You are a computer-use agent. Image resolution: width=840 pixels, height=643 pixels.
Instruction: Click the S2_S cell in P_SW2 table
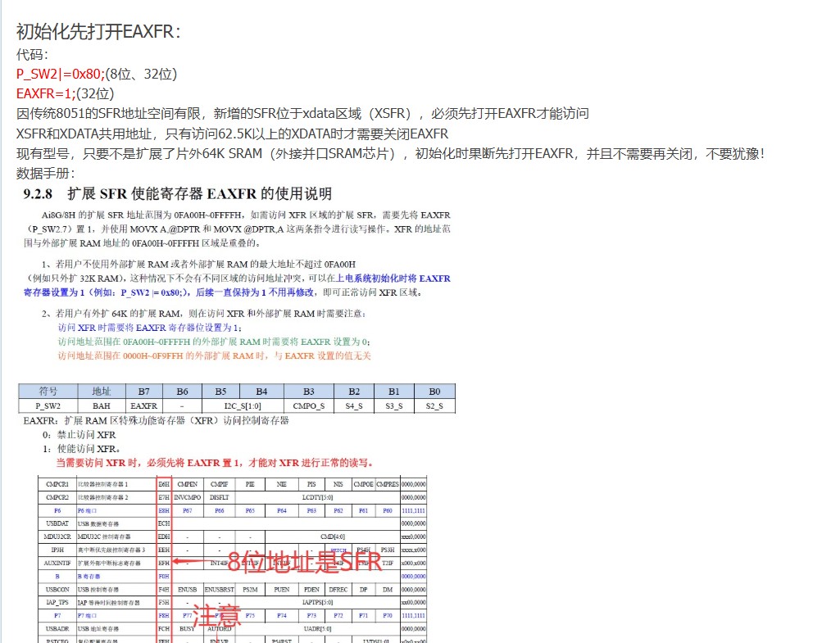coord(434,405)
